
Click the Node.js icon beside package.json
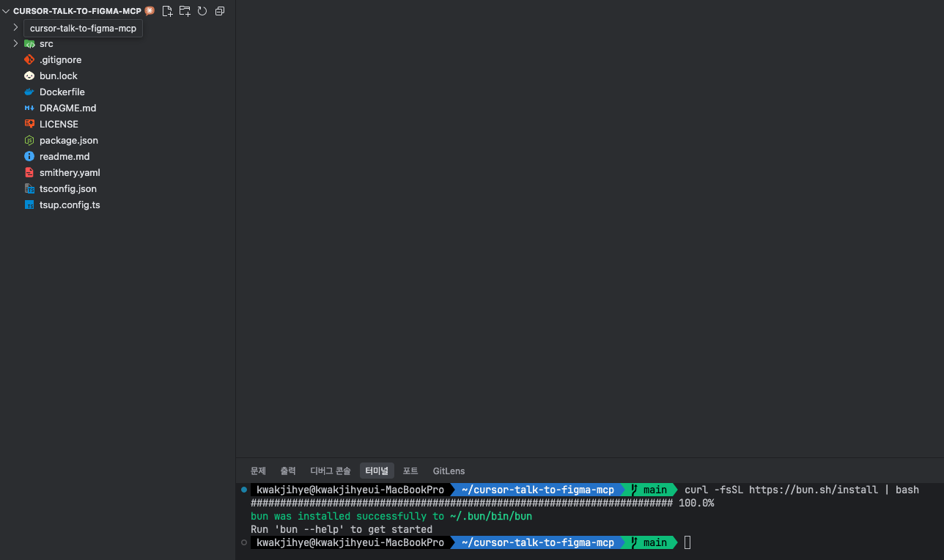29,141
